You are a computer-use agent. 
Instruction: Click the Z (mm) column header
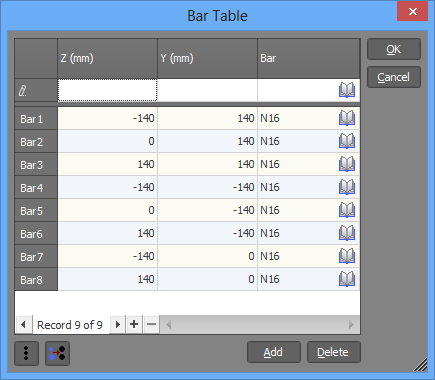[x=107, y=58]
